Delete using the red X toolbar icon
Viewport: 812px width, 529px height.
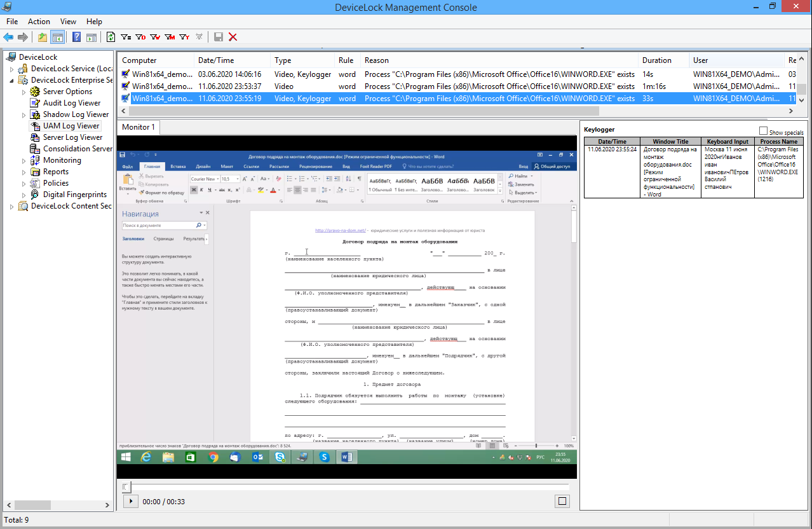[233, 37]
